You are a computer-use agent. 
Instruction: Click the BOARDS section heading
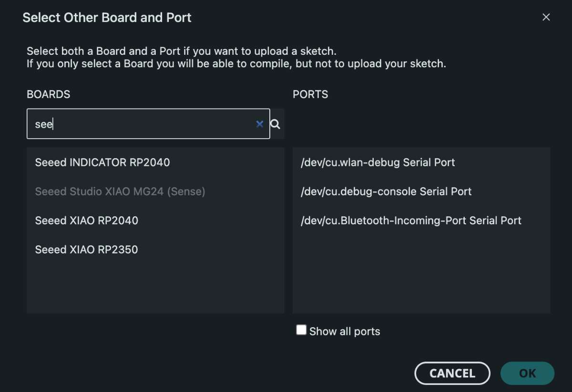[x=49, y=94]
